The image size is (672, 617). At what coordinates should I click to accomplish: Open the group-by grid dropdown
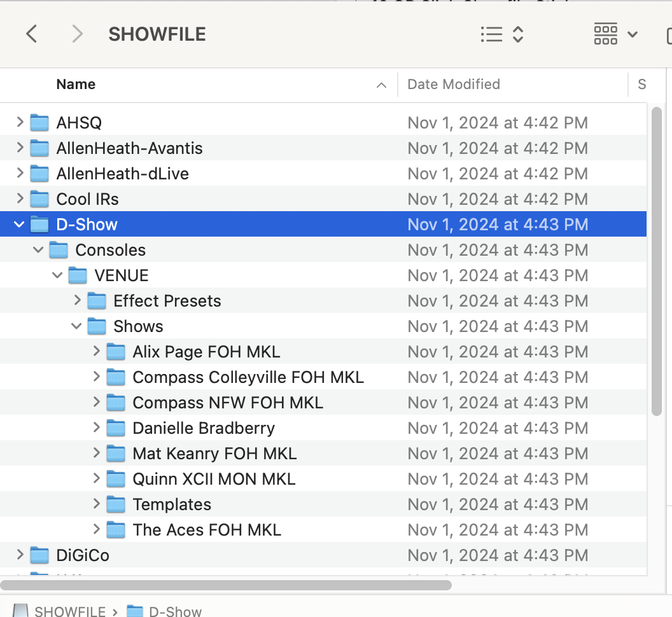pos(615,34)
